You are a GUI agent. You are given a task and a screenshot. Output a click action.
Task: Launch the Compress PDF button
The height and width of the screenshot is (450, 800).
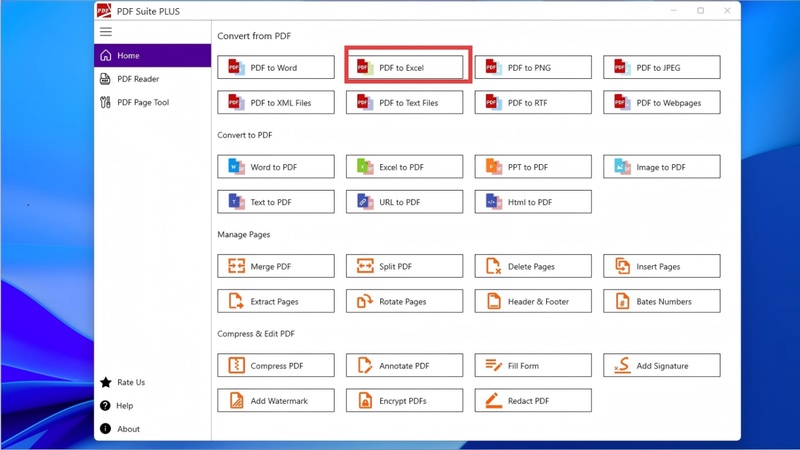click(x=276, y=365)
